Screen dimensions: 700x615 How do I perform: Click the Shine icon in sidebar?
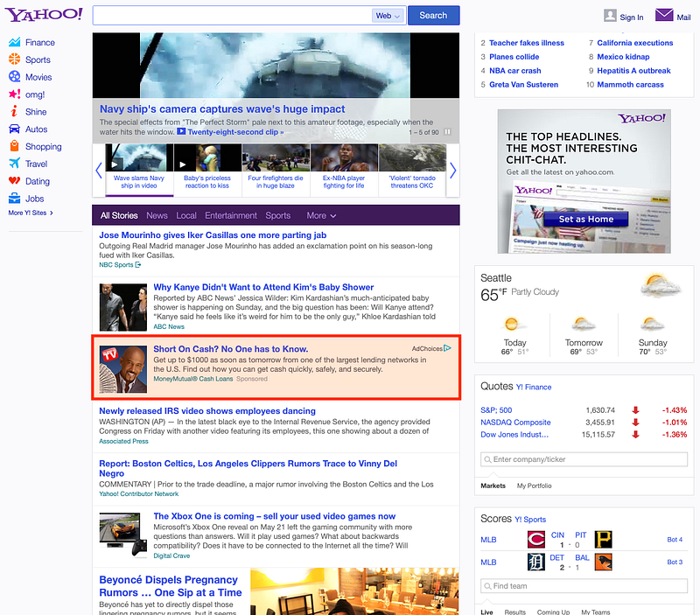14,112
